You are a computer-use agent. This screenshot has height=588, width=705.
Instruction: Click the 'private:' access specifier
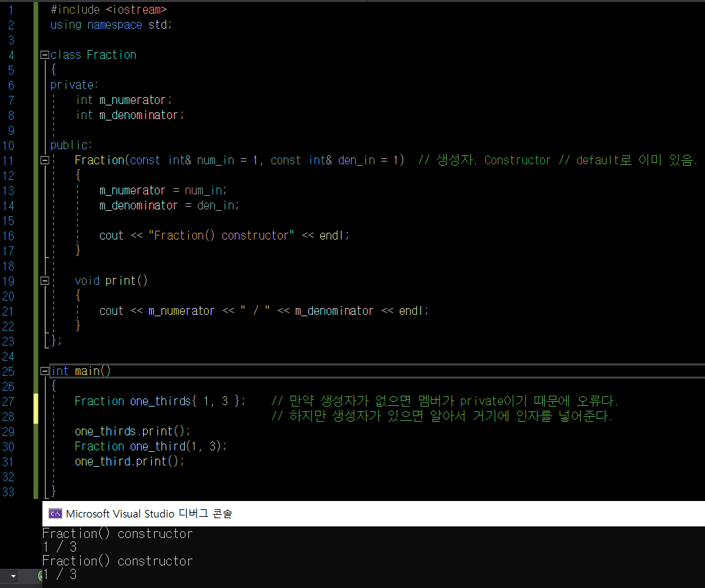tap(74, 85)
